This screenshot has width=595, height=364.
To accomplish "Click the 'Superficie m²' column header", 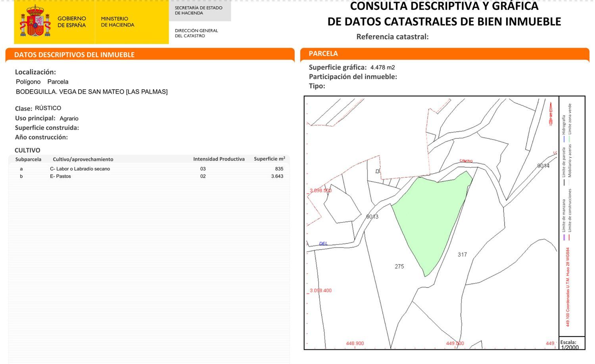I will [x=269, y=159].
